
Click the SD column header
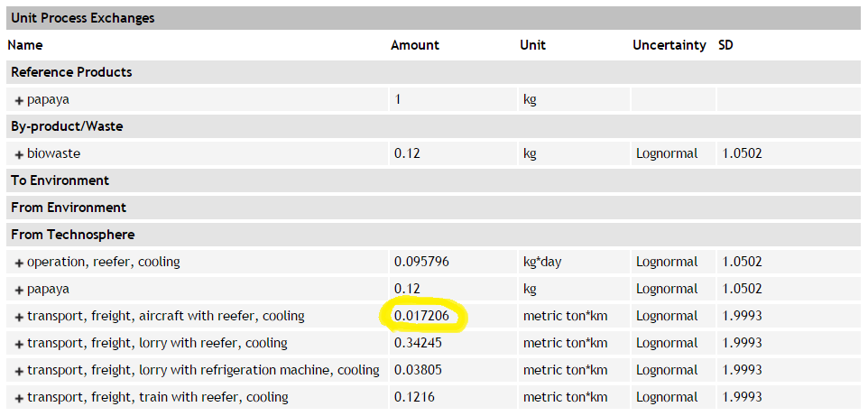tap(725, 45)
